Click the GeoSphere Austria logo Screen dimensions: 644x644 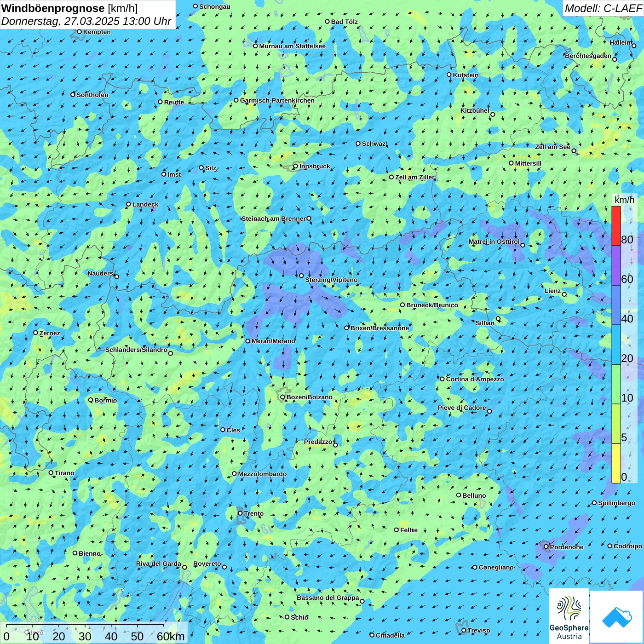tap(569, 615)
